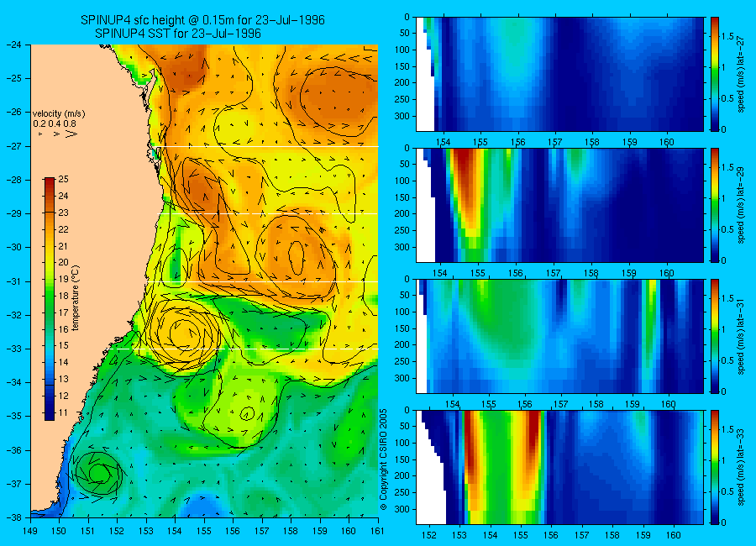
Task: Click the 'speed (m/s) lat=-31' axis label
Action: click(742, 336)
